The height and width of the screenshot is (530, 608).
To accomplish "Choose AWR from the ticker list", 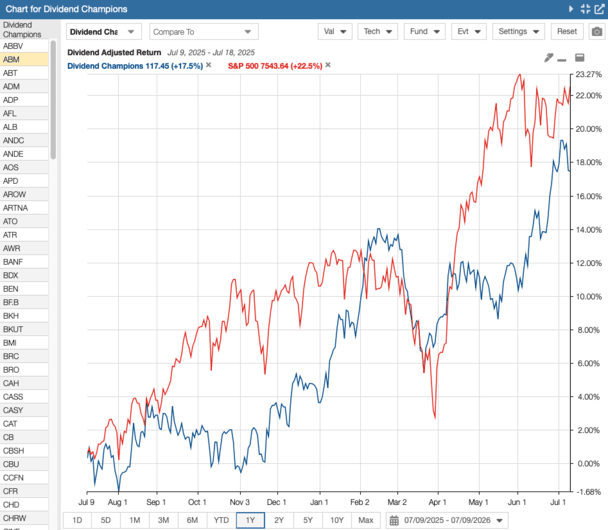I will tap(24, 248).
